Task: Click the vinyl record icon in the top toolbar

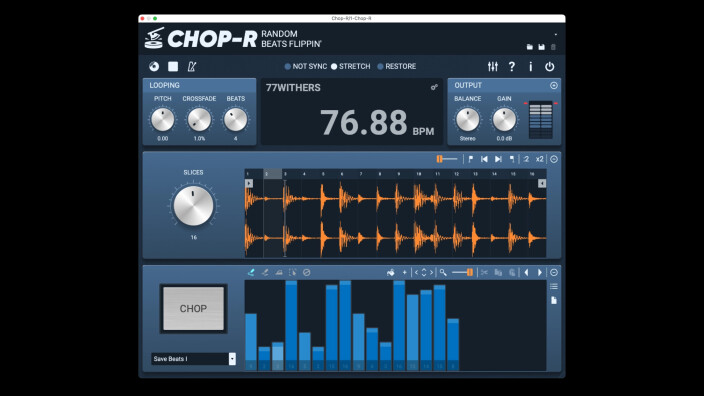Action: click(x=154, y=66)
